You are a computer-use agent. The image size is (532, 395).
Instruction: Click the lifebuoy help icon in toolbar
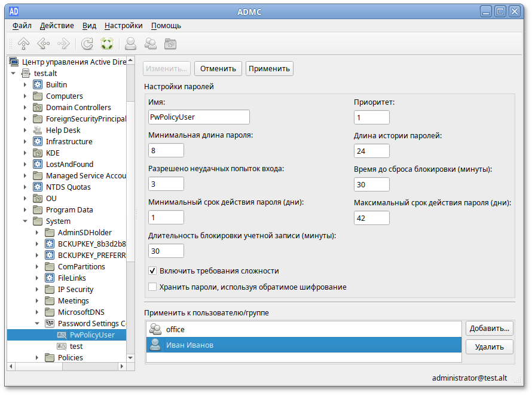point(107,44)
